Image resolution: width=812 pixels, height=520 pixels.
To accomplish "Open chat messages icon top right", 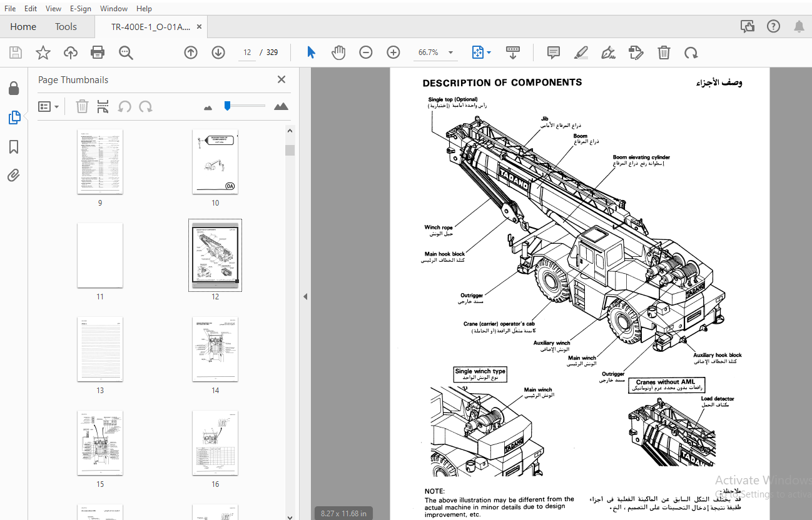I will tap(748, 26).
